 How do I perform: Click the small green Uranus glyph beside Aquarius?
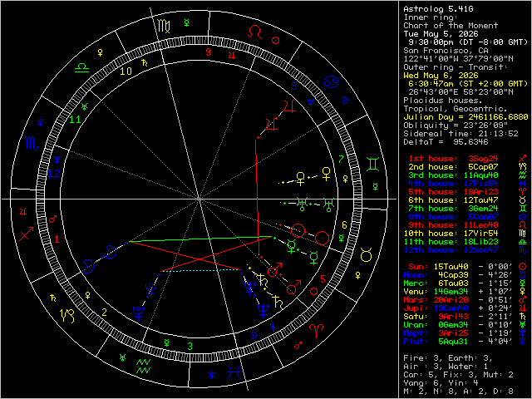(x=122, y=357)
